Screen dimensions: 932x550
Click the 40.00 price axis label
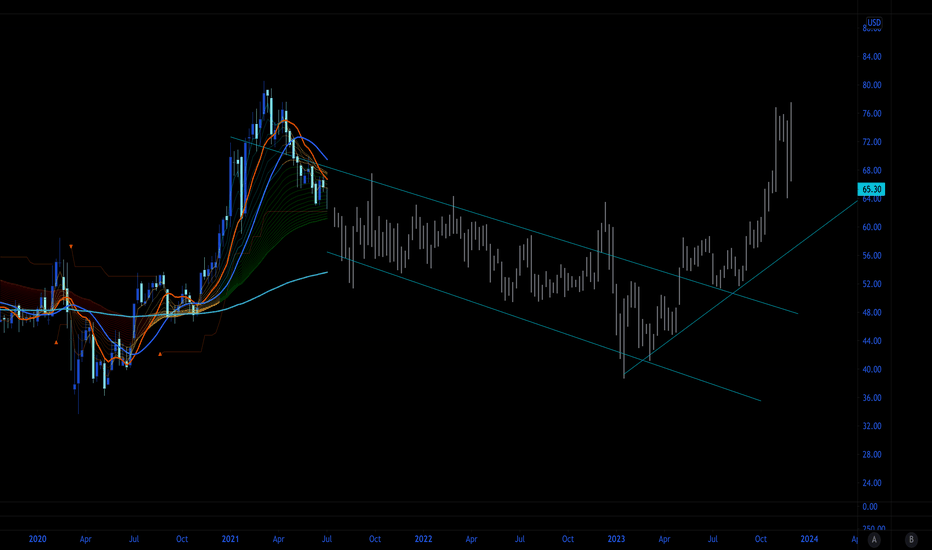point(872,369)
